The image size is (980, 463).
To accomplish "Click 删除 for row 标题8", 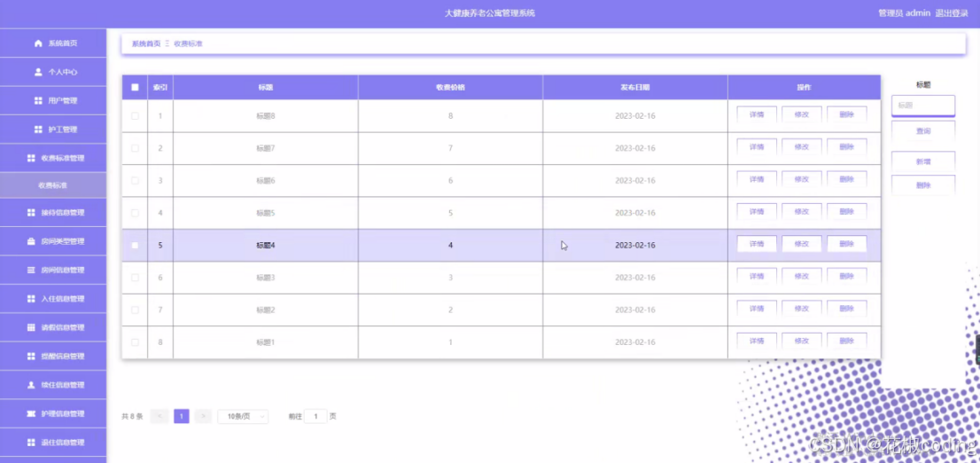I will [847, 114].
